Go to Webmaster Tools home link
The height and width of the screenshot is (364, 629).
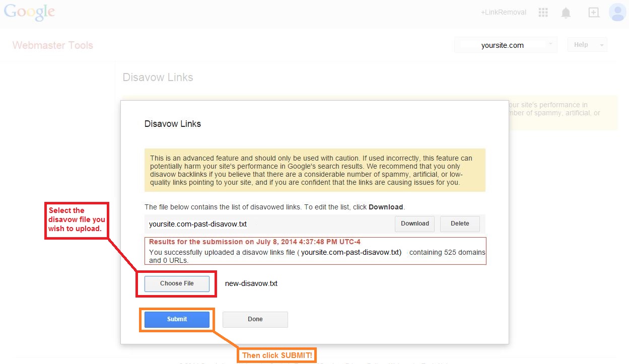click(x=53, y=45)
